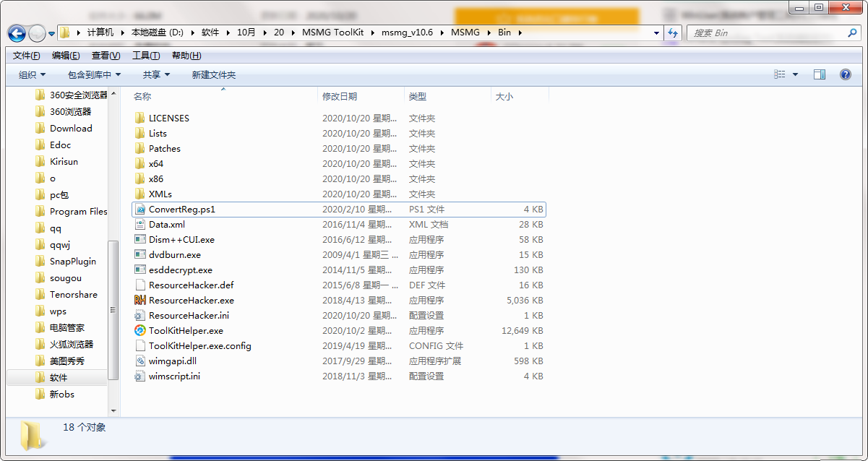This screenshot has width=868, height=461.
Task: Select the ToolKitHelper.exe file icon
Action: click(140, 330)
